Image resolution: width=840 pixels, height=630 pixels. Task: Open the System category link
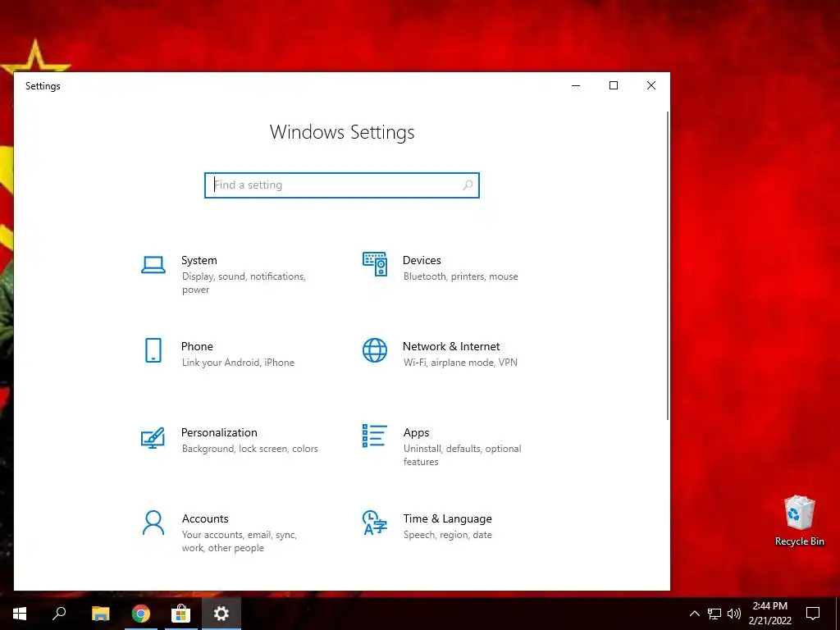[199, 260]
